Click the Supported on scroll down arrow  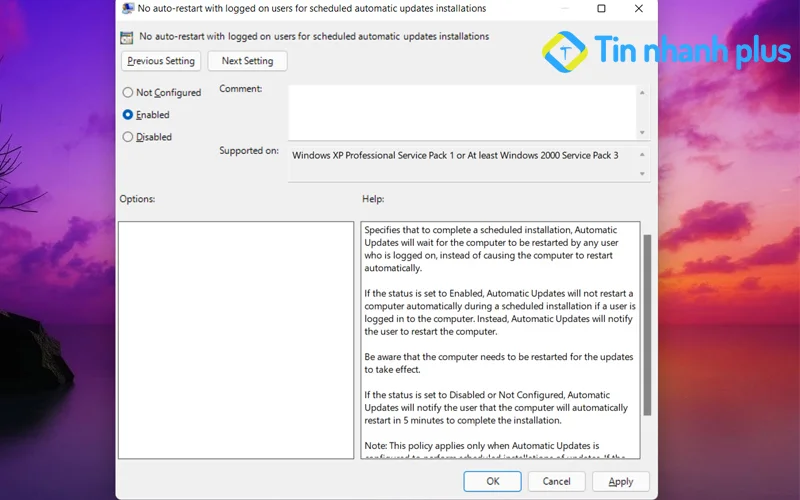(642, 174)
